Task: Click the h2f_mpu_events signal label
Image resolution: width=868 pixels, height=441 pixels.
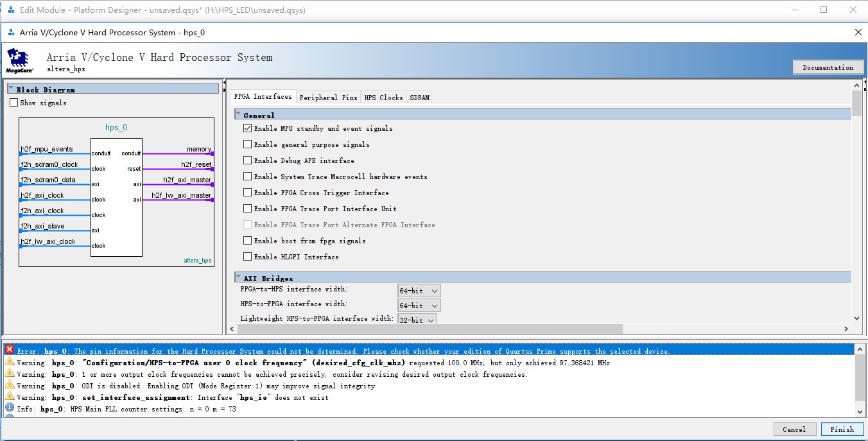Action: (47, 149)
